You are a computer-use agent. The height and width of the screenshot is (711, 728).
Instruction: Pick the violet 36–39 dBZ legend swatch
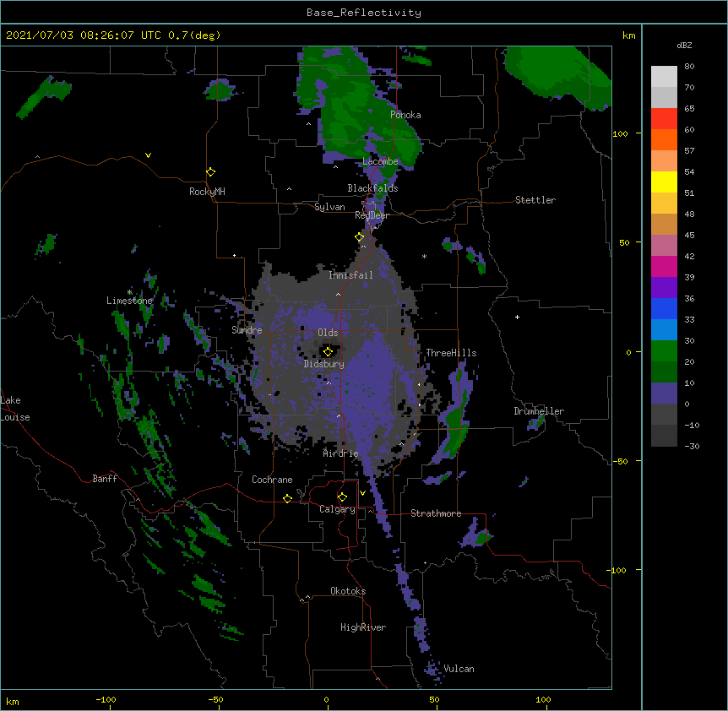point(664,288)
